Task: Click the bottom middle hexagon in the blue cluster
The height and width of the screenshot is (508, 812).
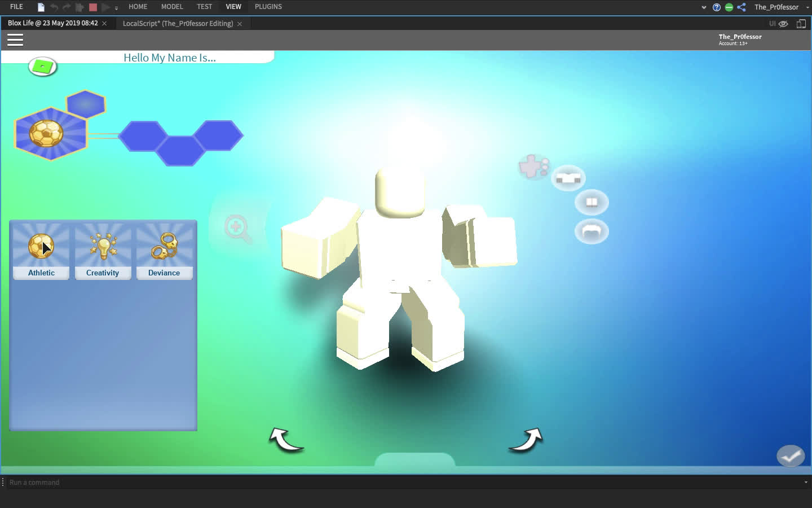Action: [x=180, y=151]
